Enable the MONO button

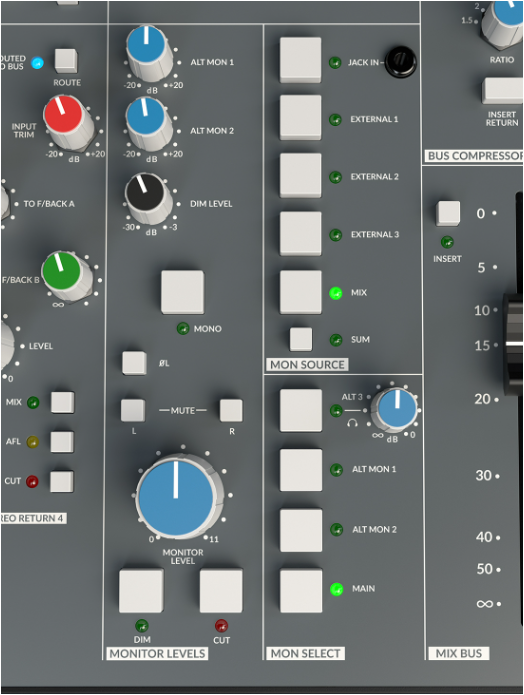(x=183, y=293)
